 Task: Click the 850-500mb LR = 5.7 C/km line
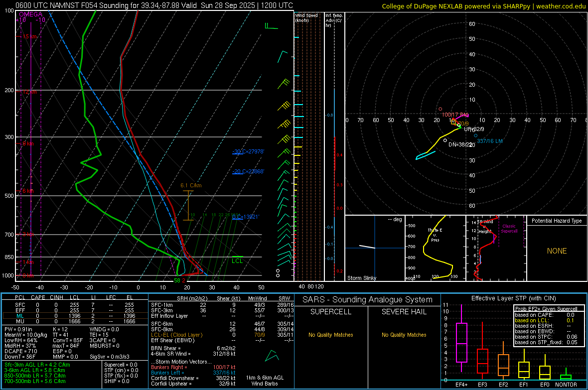tap(35, 376)
